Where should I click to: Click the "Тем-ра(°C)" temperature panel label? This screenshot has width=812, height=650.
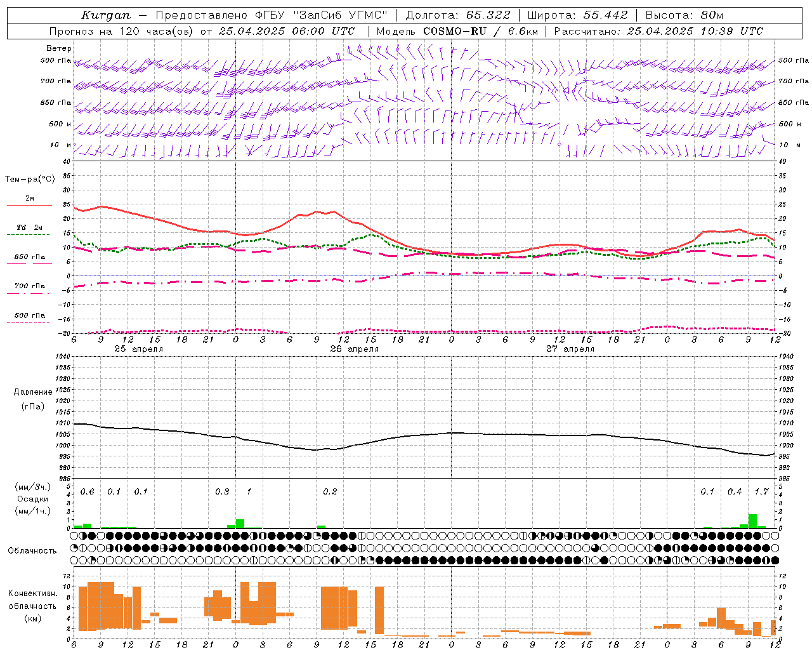click(30, 180)
